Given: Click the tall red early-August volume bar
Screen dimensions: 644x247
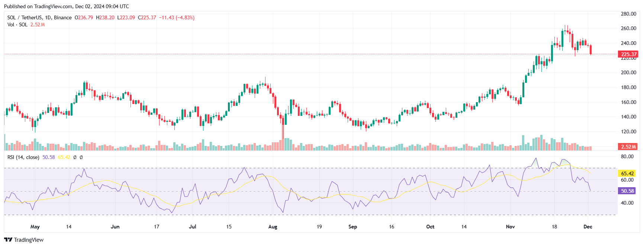Looking at the screenshot, I should [283, 133].
